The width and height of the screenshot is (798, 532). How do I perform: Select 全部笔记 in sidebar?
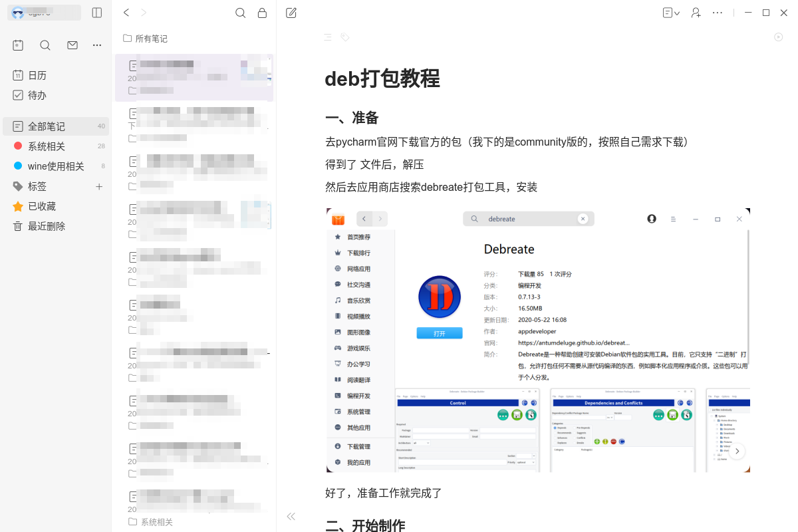[47, 126]
